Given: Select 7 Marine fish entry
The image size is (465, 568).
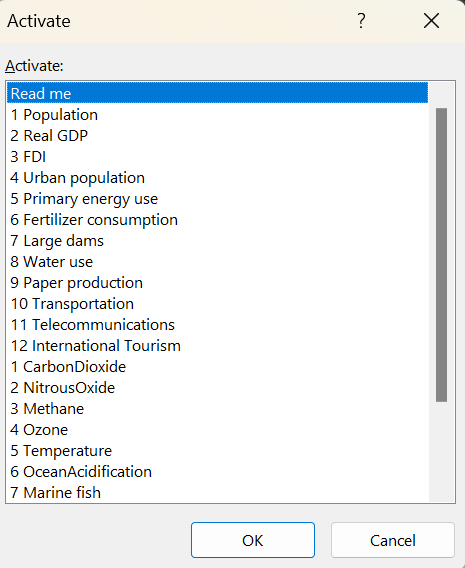Looking at the screenshot, I should (217, 493).
